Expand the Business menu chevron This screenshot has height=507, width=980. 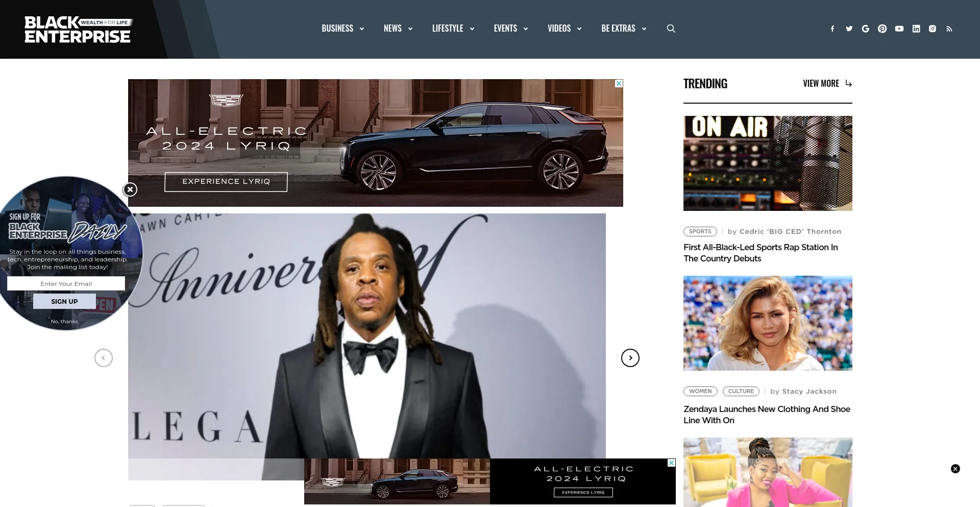(362, 29)
